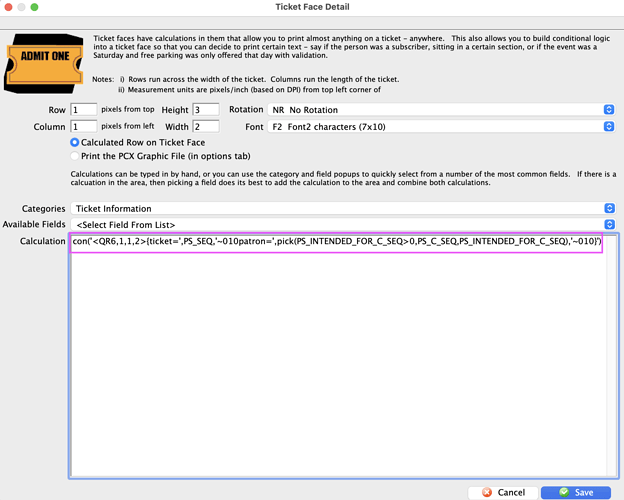Image resolution: width=624 pixels, height=500 pixels.
Task: Click the Row input field
Action: tap(84, 109)
